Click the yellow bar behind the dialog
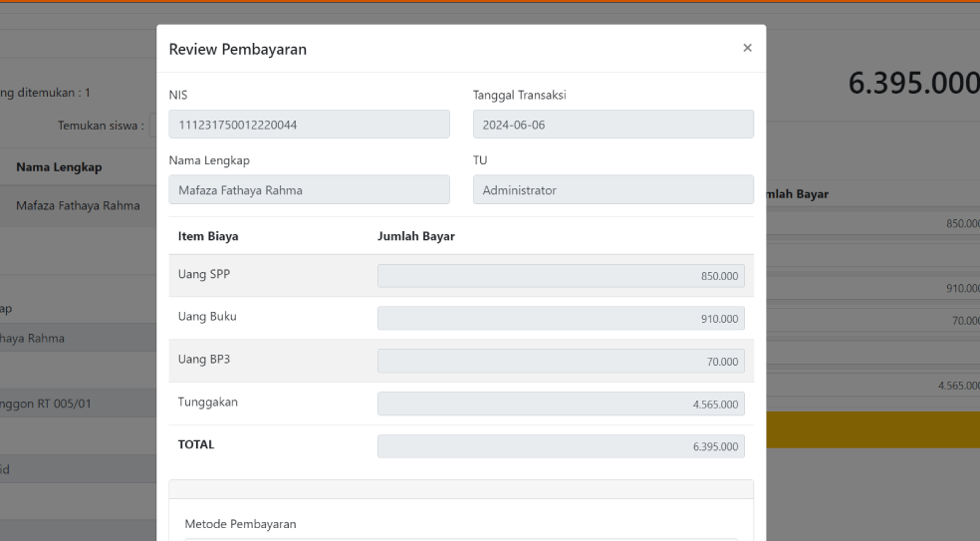Viewport: 980px width, 541px height. [872, 429]
